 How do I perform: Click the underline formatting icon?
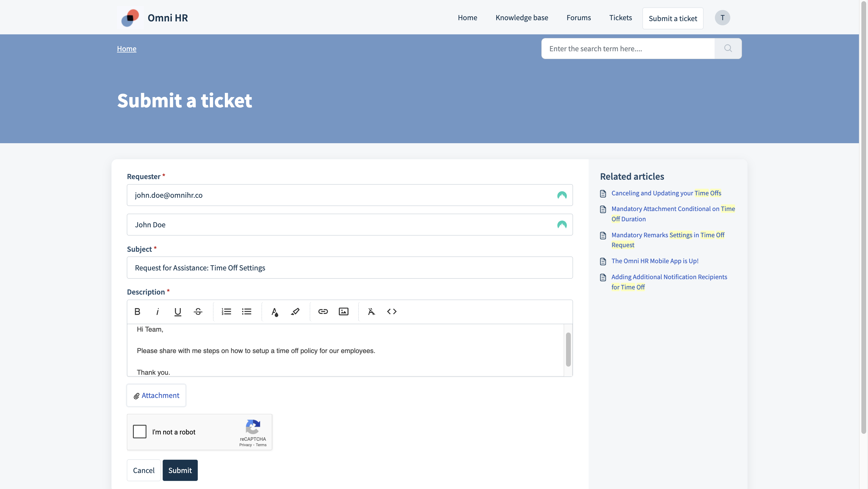[178, 311]
